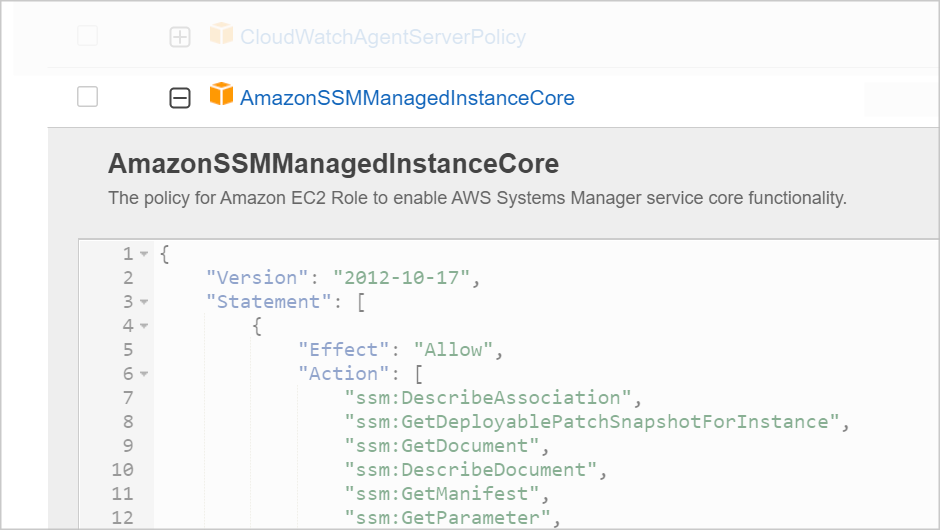The height and width of the screenshot is (530, 940).
Task: Click "ssm:GetDocument" action text
Action: (x=442, y=445)
